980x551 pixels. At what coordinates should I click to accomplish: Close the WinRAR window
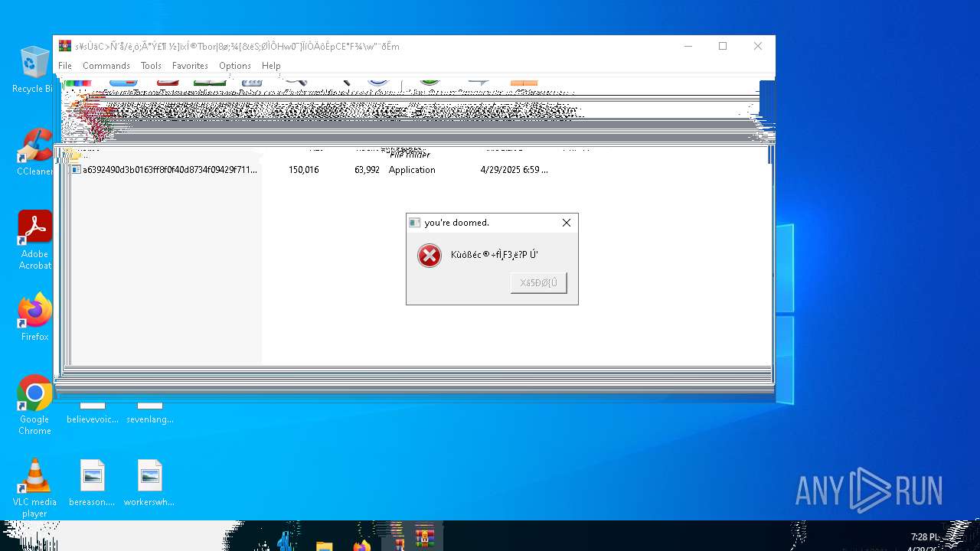(x=758, y=46)
